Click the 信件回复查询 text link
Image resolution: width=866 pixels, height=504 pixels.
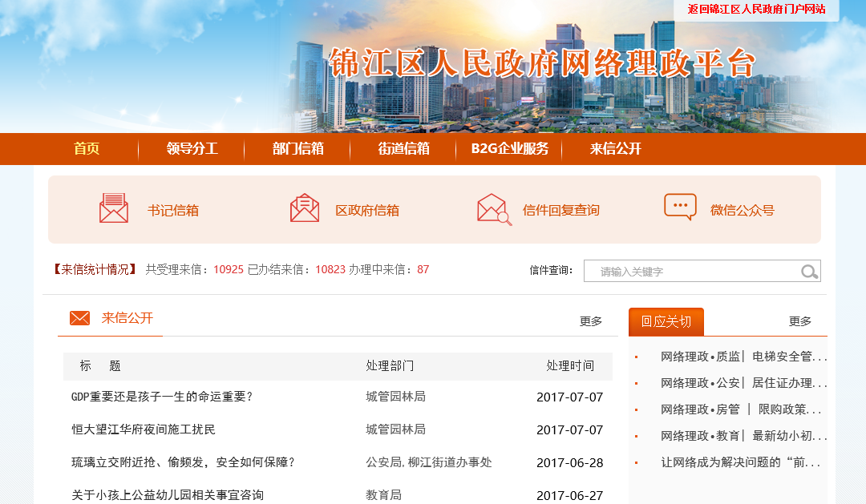pos(561,210)
